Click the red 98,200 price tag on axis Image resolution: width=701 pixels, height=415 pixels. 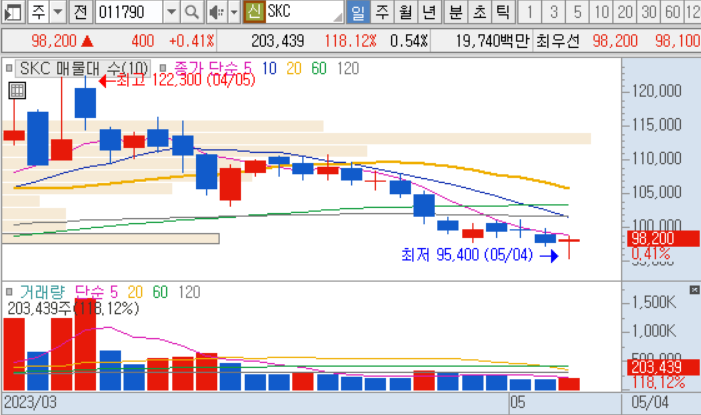tap(663, 239)
